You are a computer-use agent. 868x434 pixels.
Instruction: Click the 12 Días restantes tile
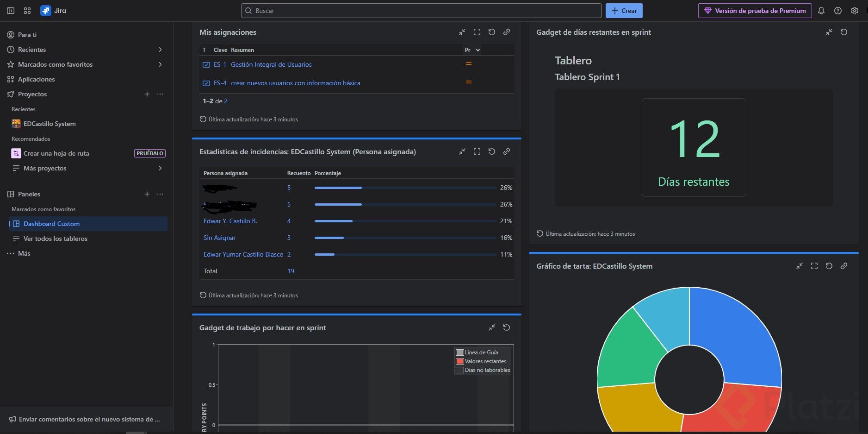694,147
